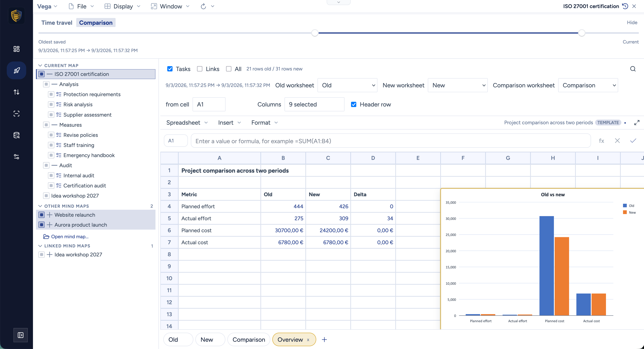Viewport: 644px width, 349px height.
Task: Toggle the sidebar panel icon at bottom
Action: tap(20, 335)
